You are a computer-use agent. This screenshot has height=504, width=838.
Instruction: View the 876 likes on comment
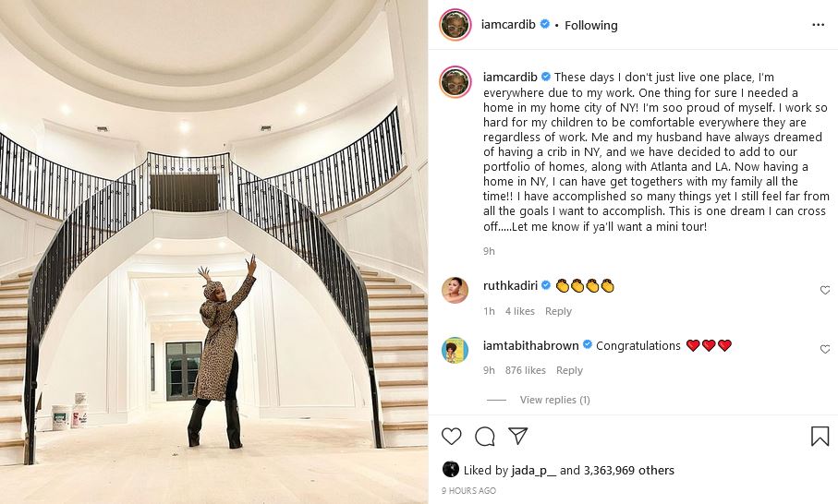coord(525,370)
